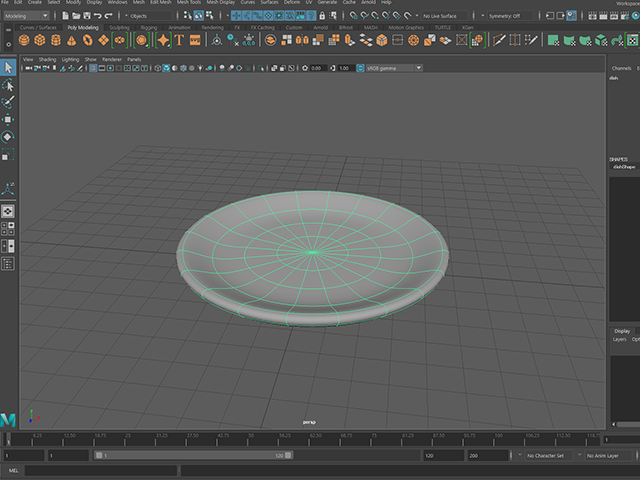This screenshot has width=640, height=480.
Task: Open the viewport Shading menu
Action: click(x=47, y=59)
